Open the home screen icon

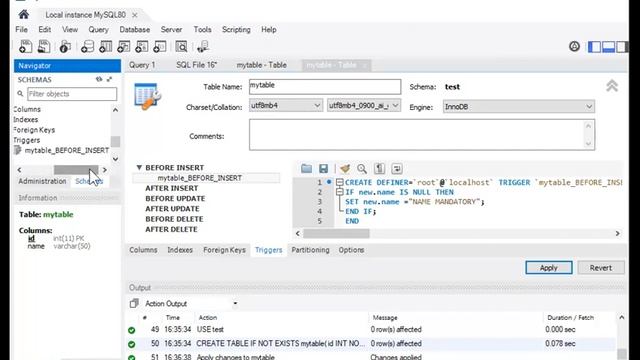point(24,15)
